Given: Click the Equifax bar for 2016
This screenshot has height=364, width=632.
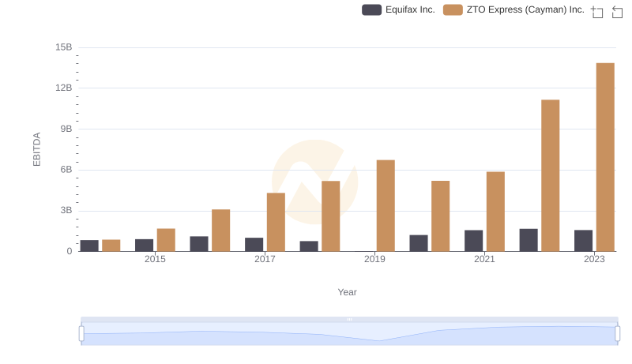Looking at the screenshot, I should pos(199,244).
